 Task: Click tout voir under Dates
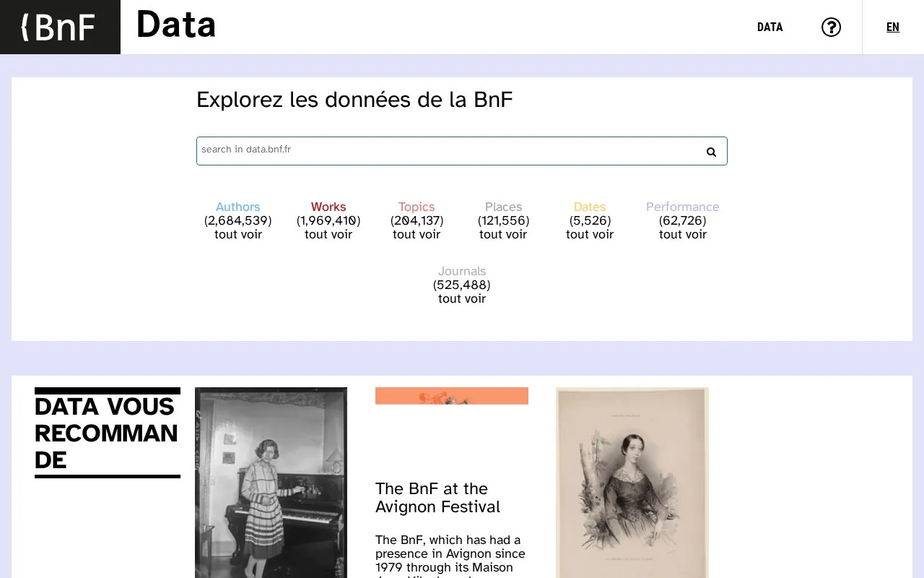[590, 234]
